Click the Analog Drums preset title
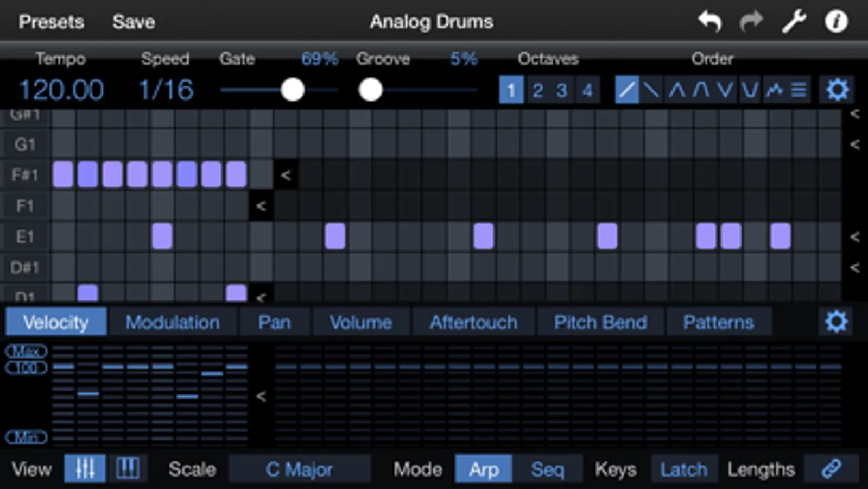The width and height of the screenshot is (868, 489). pyautogui.click(x=432, y=22)
